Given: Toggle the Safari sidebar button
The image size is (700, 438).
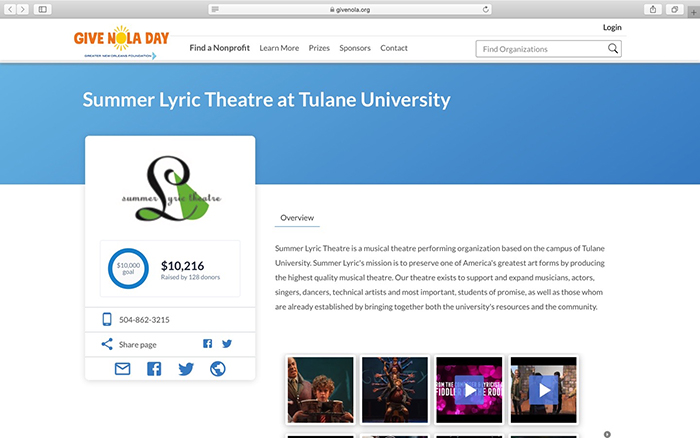Looking at the screenshot, I should (42, 9).
